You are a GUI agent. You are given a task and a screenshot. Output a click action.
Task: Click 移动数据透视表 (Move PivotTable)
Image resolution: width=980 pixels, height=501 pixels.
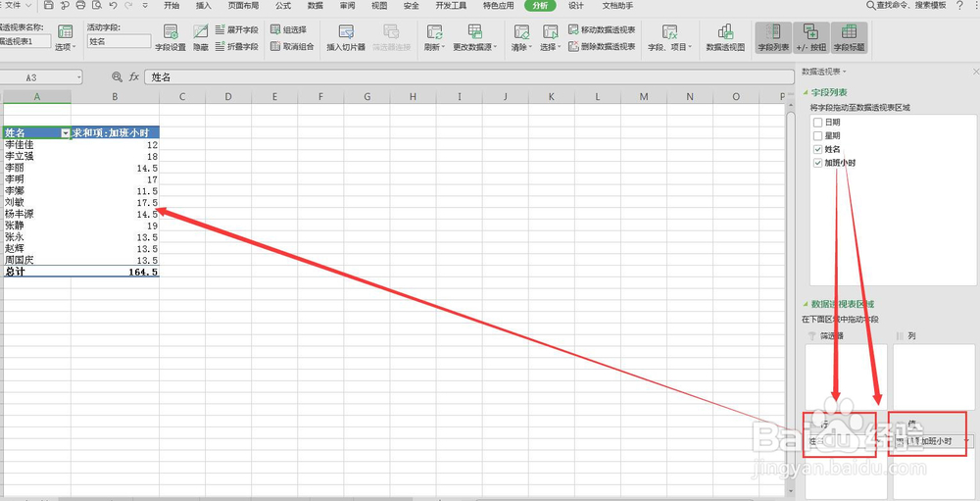pyautogui.click(x=603, y=29)
